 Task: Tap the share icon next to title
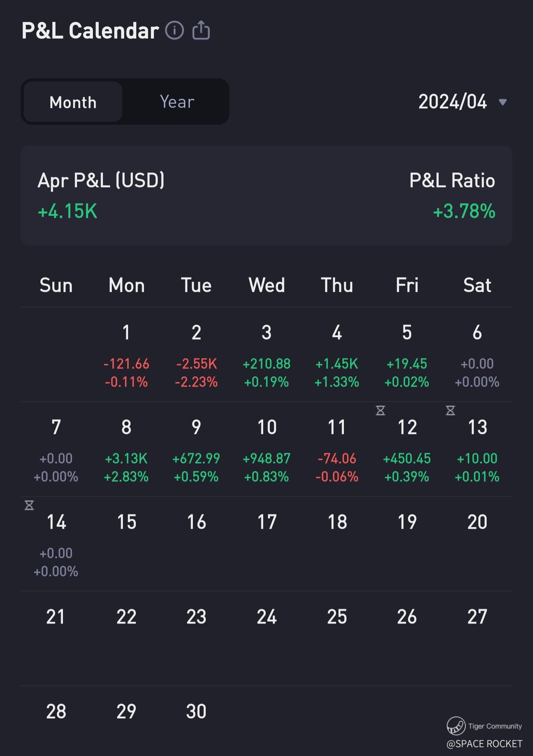click(201, 30)
